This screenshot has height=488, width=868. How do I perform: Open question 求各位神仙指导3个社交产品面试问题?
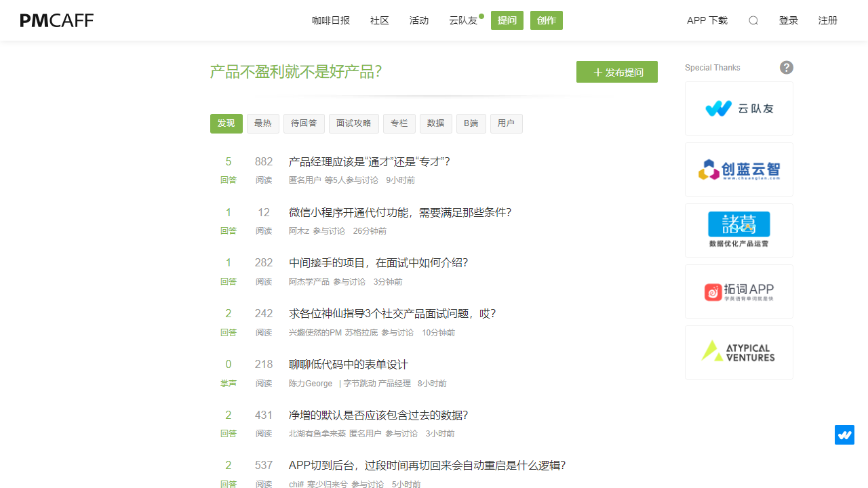click(x=393, y=314)
